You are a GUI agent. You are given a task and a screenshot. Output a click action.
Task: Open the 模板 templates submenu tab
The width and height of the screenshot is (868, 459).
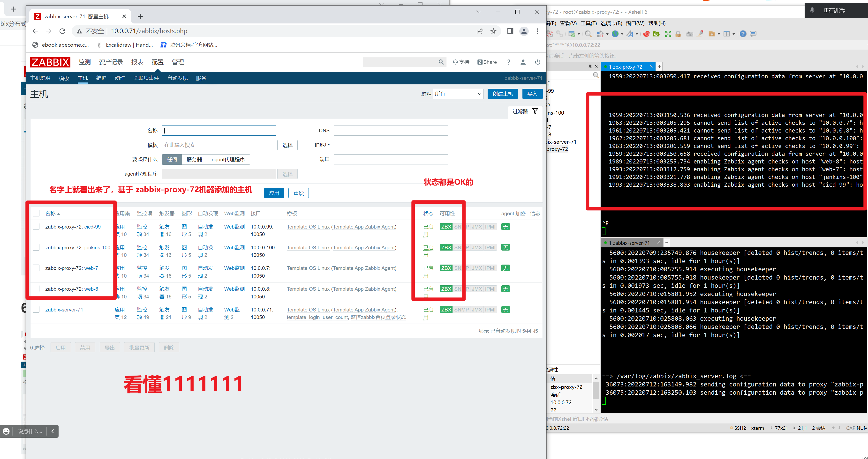pos(64,78)
